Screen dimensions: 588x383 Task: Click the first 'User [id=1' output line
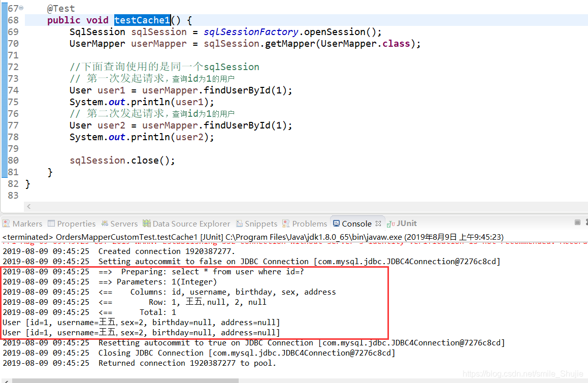[x=141, y=322]
